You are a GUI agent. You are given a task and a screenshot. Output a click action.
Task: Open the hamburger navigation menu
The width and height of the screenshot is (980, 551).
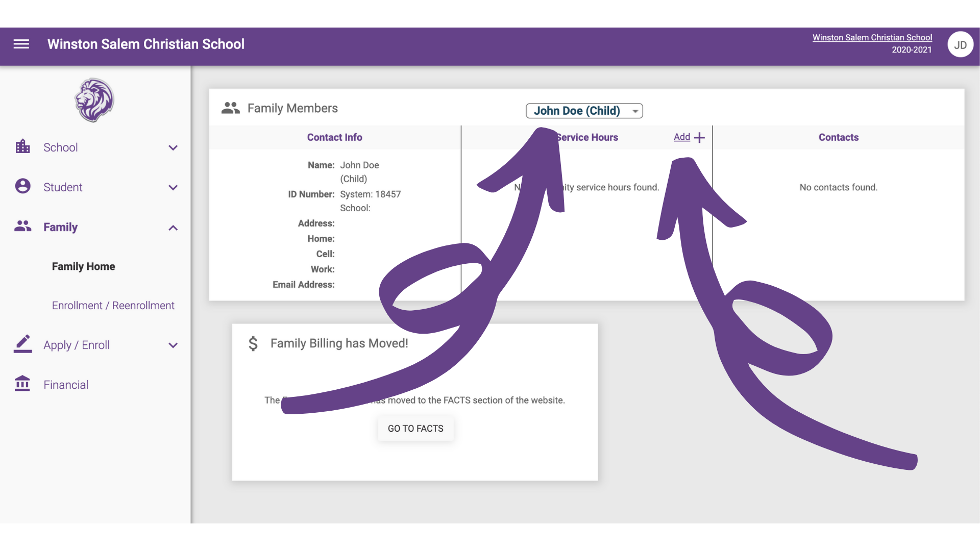tap(21, 44)
